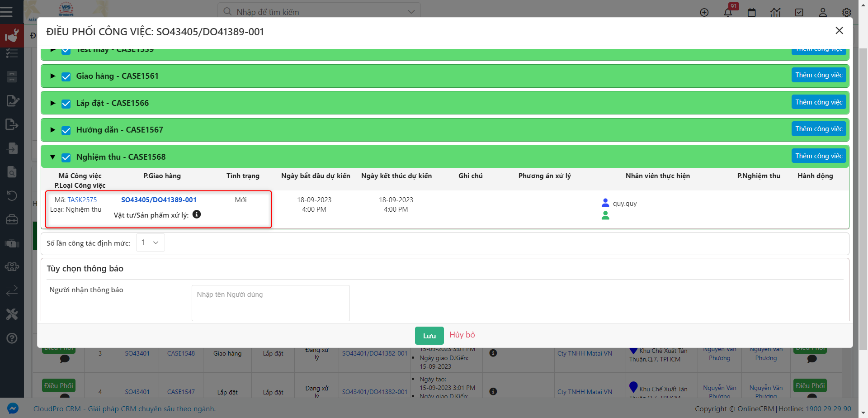868x418 pixels.
Task: Open Số lần công tác định mức dropdown
Action: point(150,242)
